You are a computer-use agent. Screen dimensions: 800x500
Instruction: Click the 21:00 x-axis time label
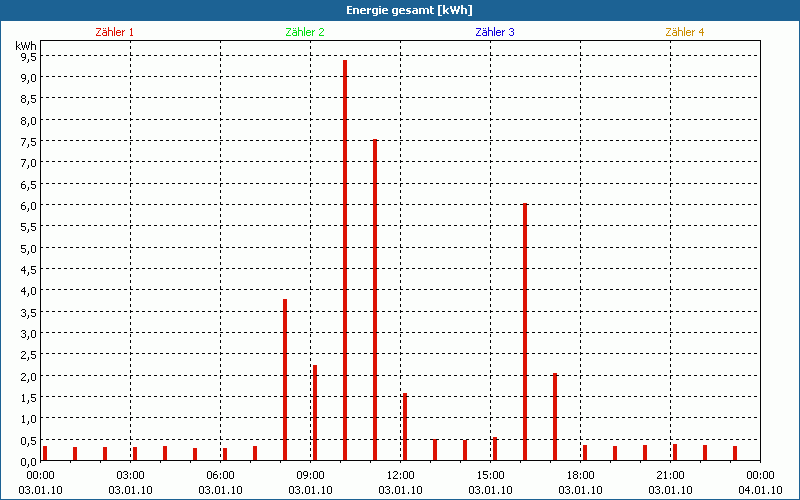(x=670, y=476)
